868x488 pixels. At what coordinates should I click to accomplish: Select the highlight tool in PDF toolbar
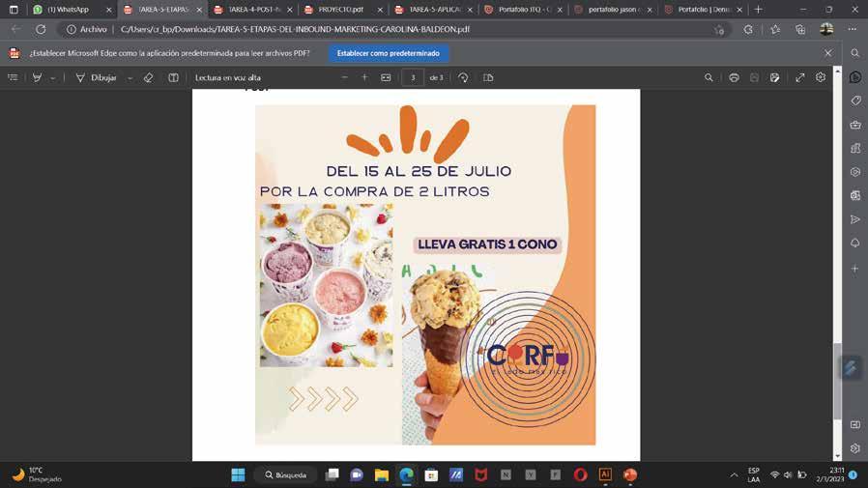click(37, 78)
